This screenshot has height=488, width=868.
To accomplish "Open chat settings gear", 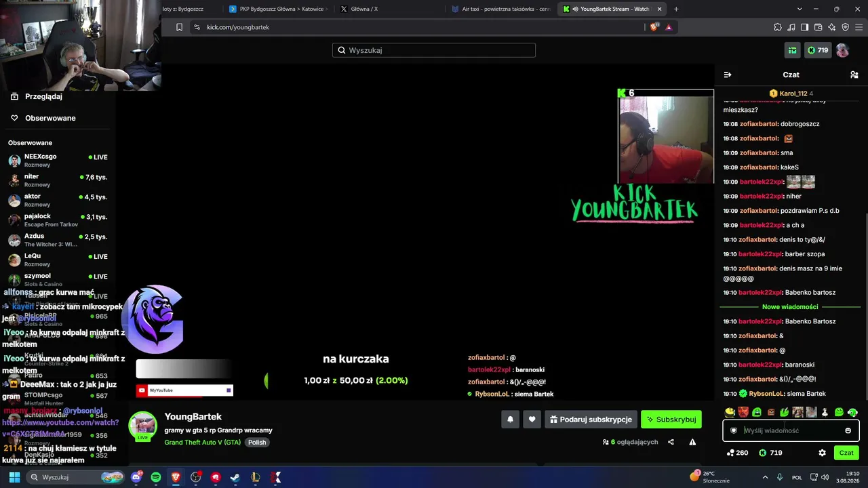I will pyautogui.click(x=822, y=453).
